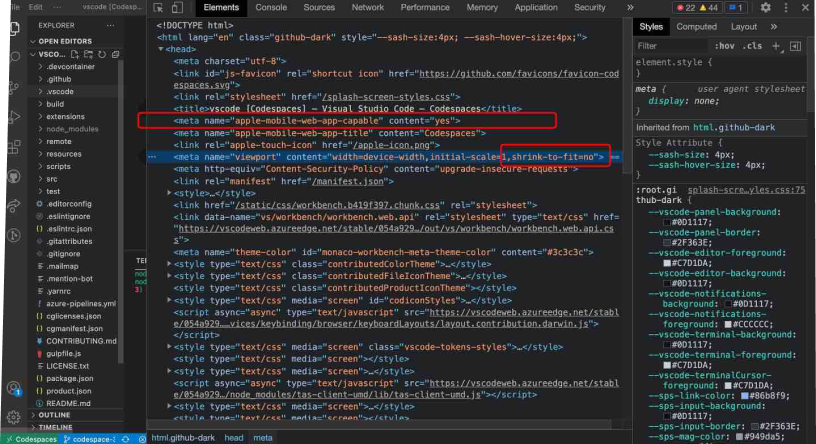The height and width of the screenshot is (444, 816).
Task: Open the Edit menu
Action: pyautogui.click(x=36, y=7)
